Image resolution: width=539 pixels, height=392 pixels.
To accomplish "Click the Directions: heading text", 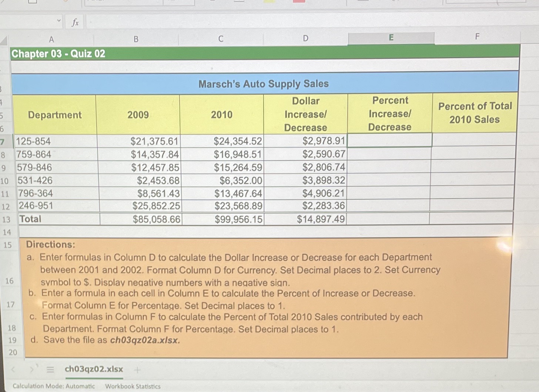I will coord(50,244).
